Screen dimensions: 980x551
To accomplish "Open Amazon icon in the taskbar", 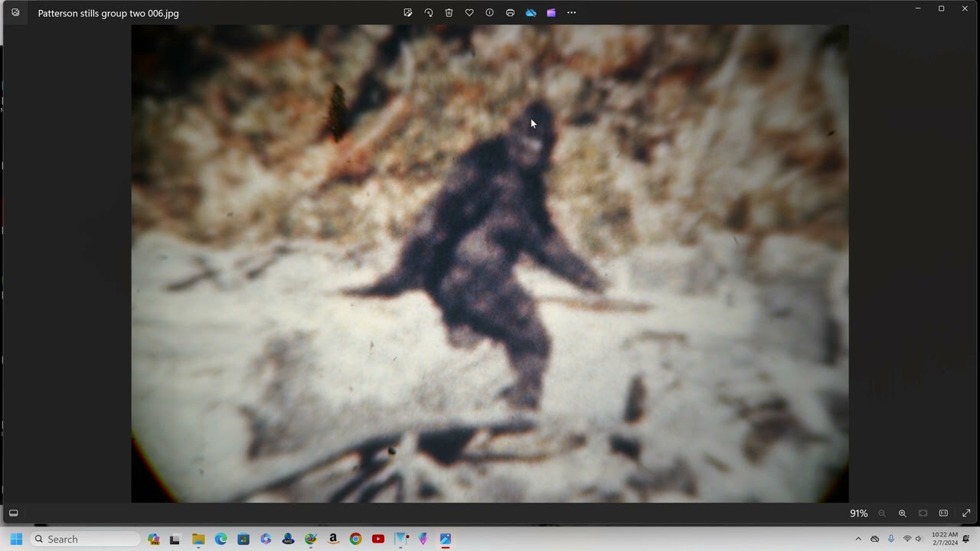I will (333, 539).
